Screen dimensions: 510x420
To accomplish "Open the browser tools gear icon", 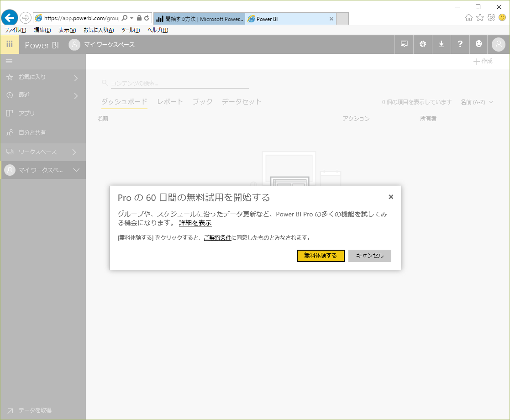I will (491, 17).
